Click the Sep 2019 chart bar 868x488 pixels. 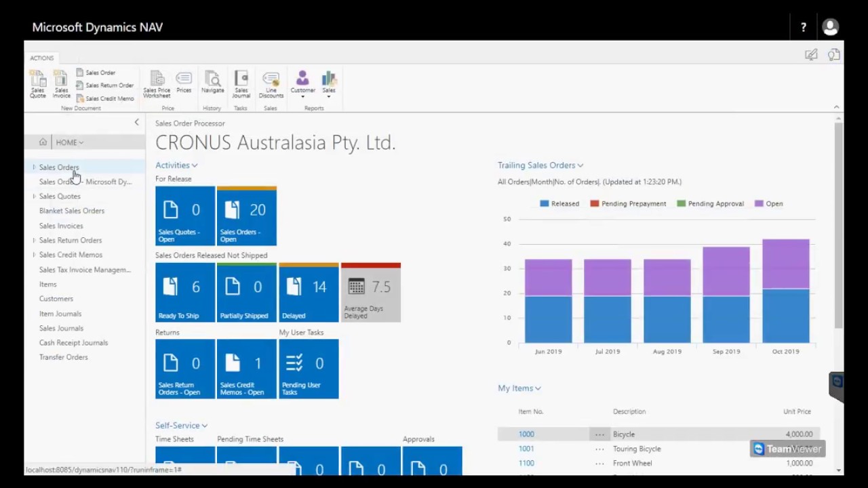click(x=726, y=295)
